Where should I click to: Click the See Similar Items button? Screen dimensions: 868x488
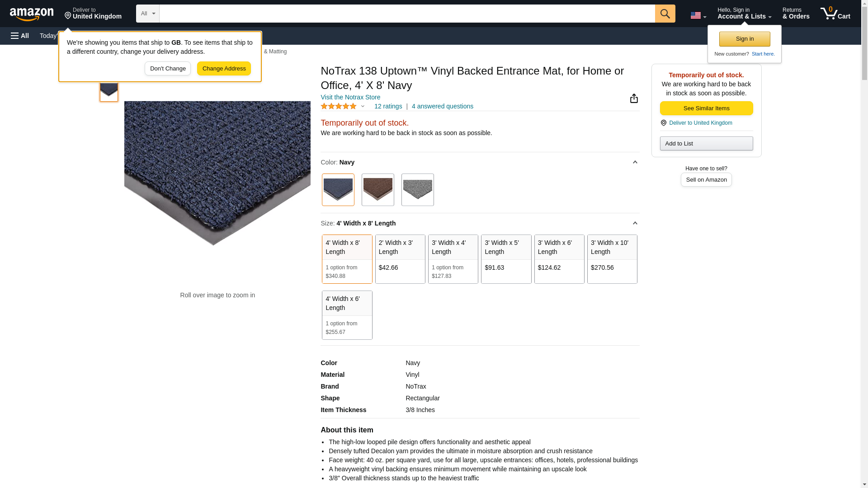click(x=706, y=108)
